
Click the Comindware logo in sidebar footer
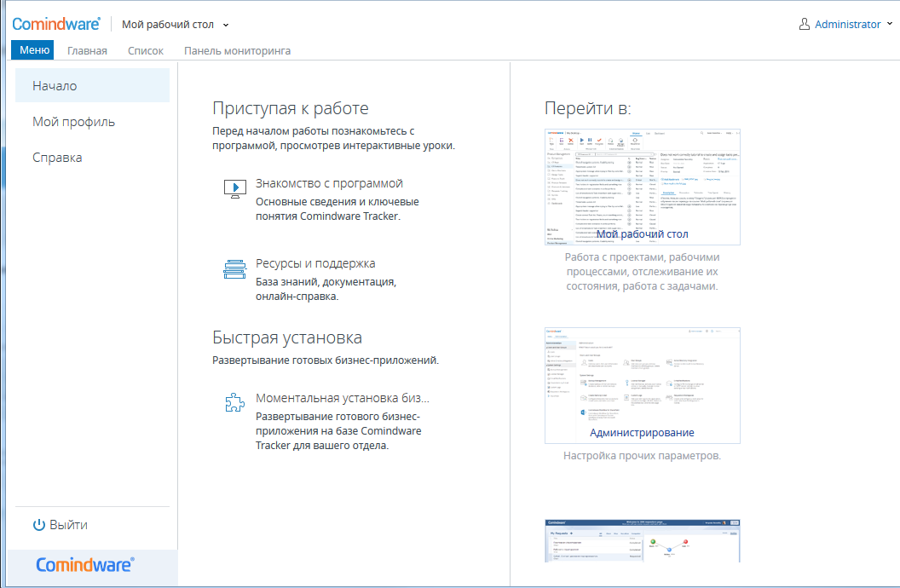pyautogui.click(x=85, y=565)
